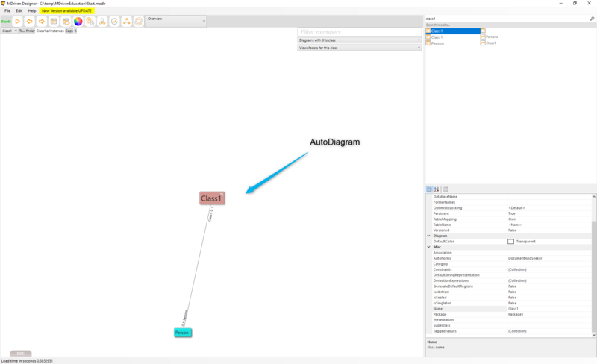Click the orange play button in toolbar
Screen dimensions: 597x364
click(18, 22)
